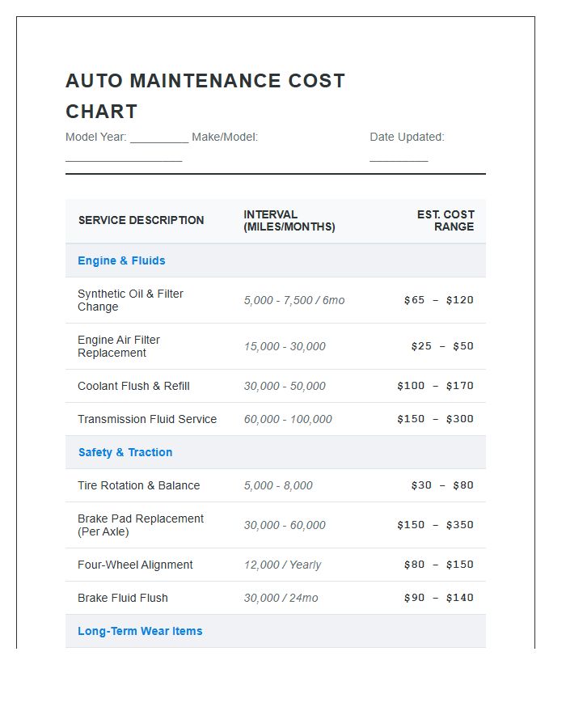Click the '15,000 - 30,000' interval cell
The image size is (566, 728).
tap(285, 346)
